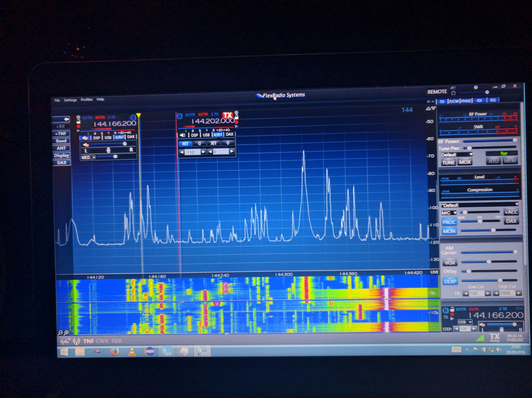Viewport: 532px width, 398px height.
Task: Click the RF Power slider
Action: click(489, 141)
